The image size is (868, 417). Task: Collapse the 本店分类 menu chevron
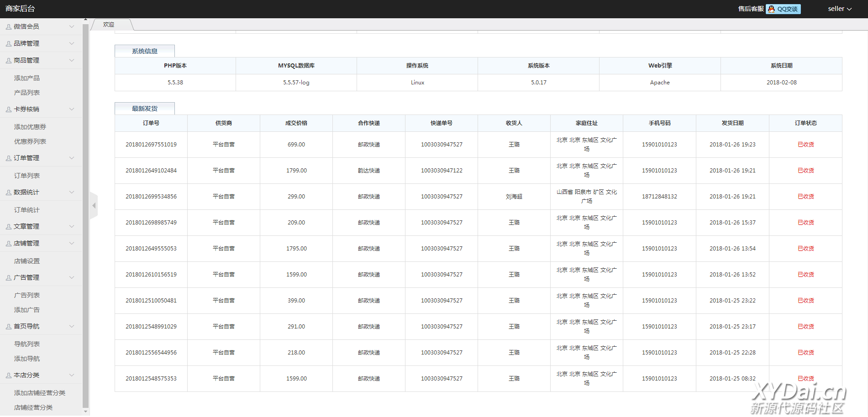72,375
